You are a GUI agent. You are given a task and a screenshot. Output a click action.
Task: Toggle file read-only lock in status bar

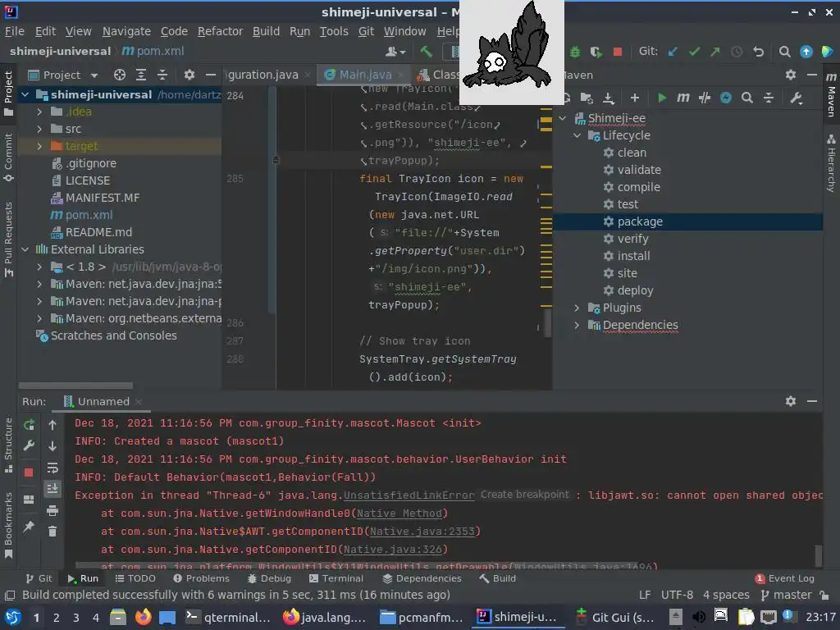pos(825,595)
